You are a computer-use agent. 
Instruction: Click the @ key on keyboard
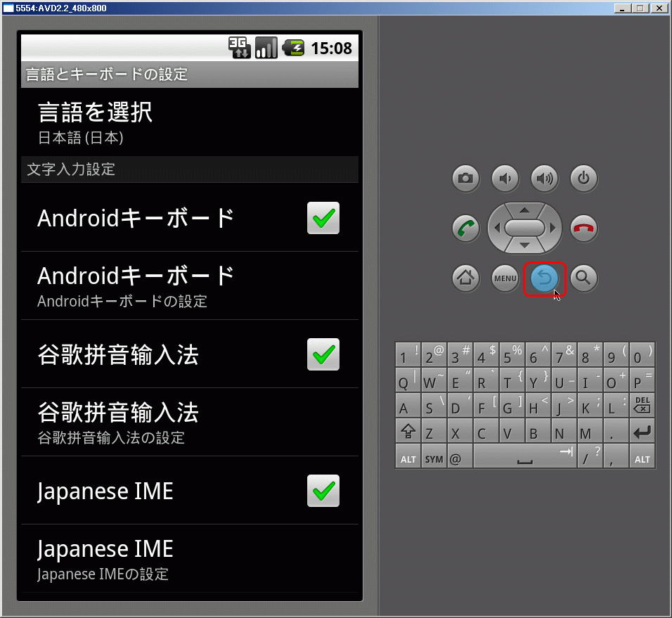coord(460,456)
